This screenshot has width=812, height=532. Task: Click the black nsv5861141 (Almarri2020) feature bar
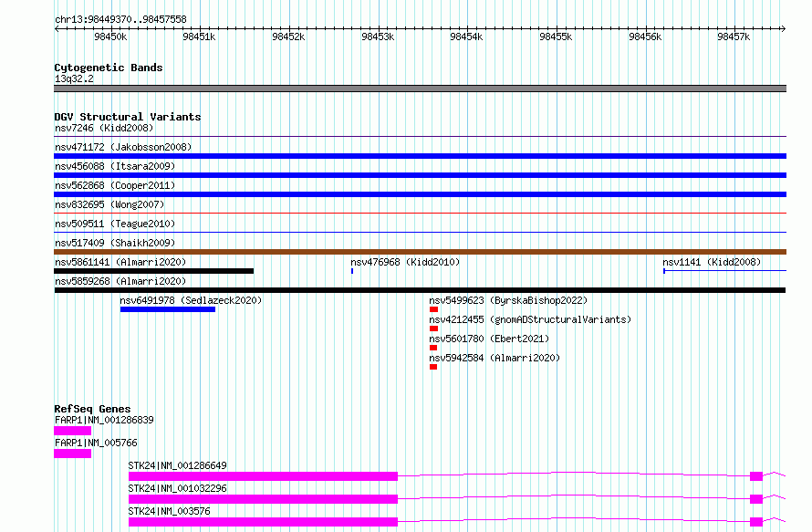click(x=154, y=271)
